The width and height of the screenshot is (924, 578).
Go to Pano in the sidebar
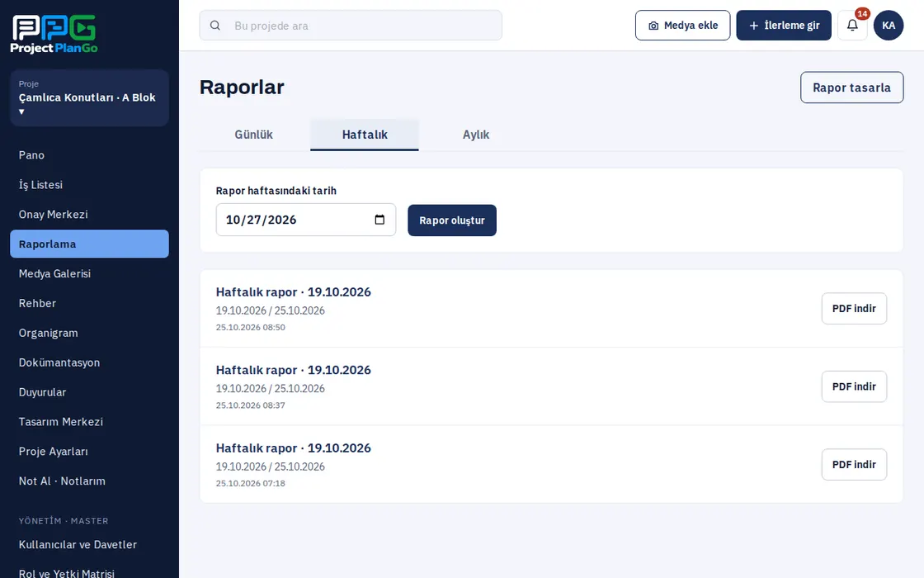point(90,155)
